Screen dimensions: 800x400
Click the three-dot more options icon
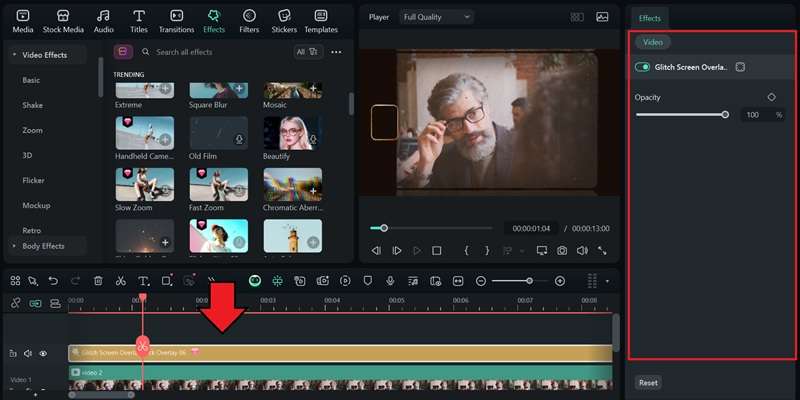(x=336, y=52)
